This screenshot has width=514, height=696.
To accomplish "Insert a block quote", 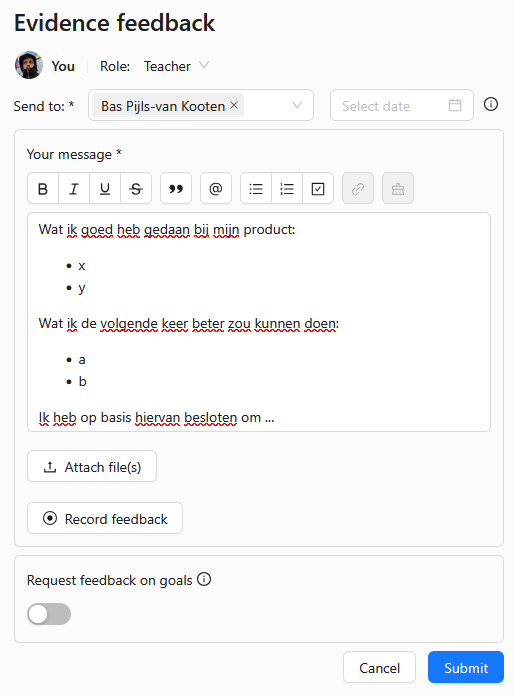I will (176, 189).
